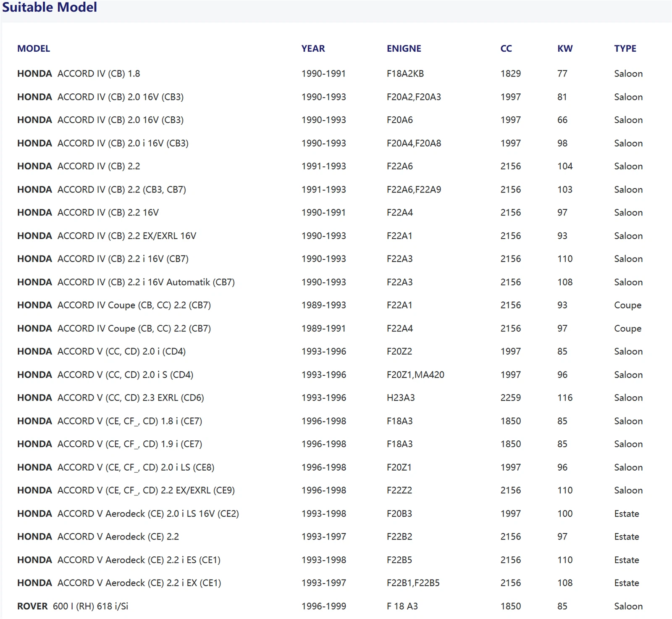Select engine code "F22B1,F22B5"
Image resolution: width=672 pixels, height=619 pixels.
(x=413, y=583)
